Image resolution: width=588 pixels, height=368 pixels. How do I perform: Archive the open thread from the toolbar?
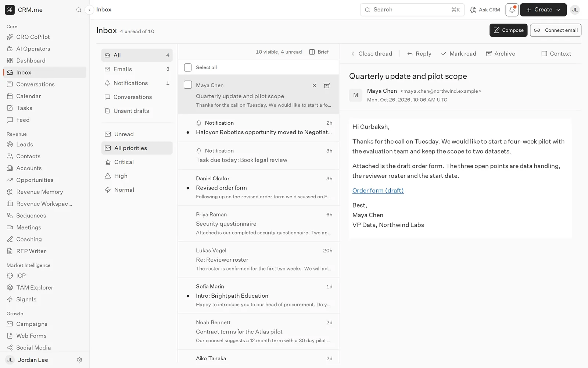(x=501, y=54)
